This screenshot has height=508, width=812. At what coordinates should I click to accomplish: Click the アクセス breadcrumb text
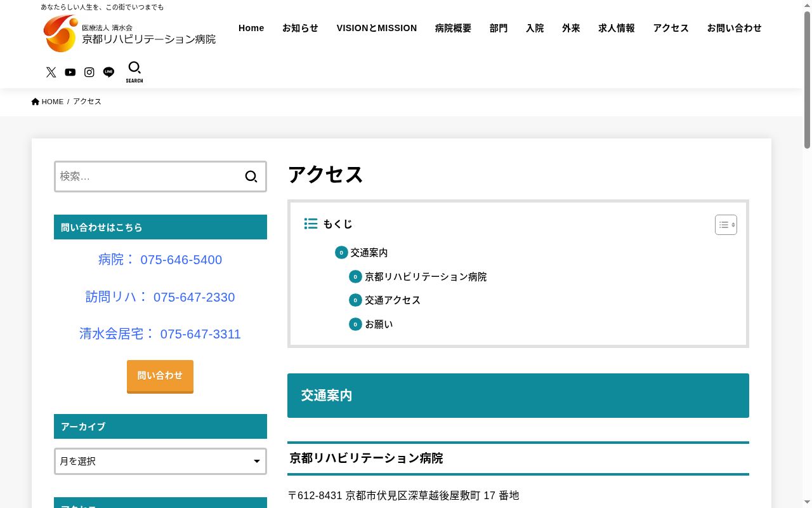(87, 102)
